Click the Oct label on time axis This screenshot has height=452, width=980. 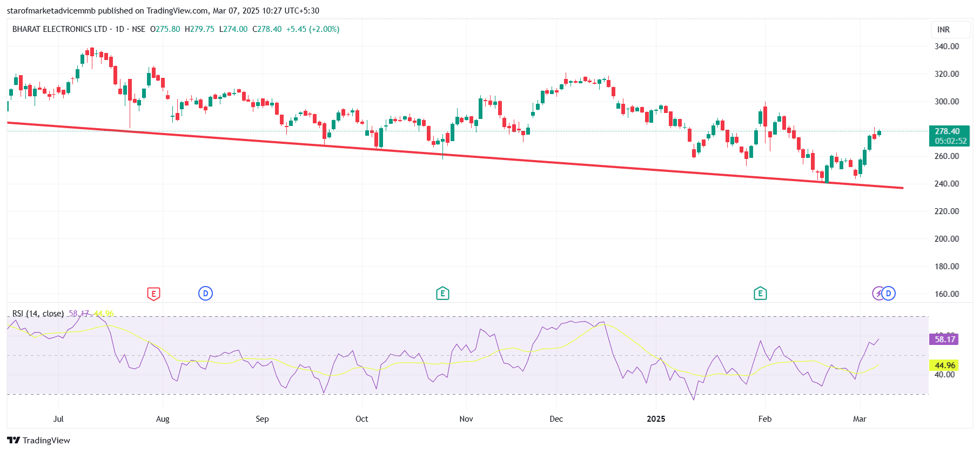click(362, 419)
